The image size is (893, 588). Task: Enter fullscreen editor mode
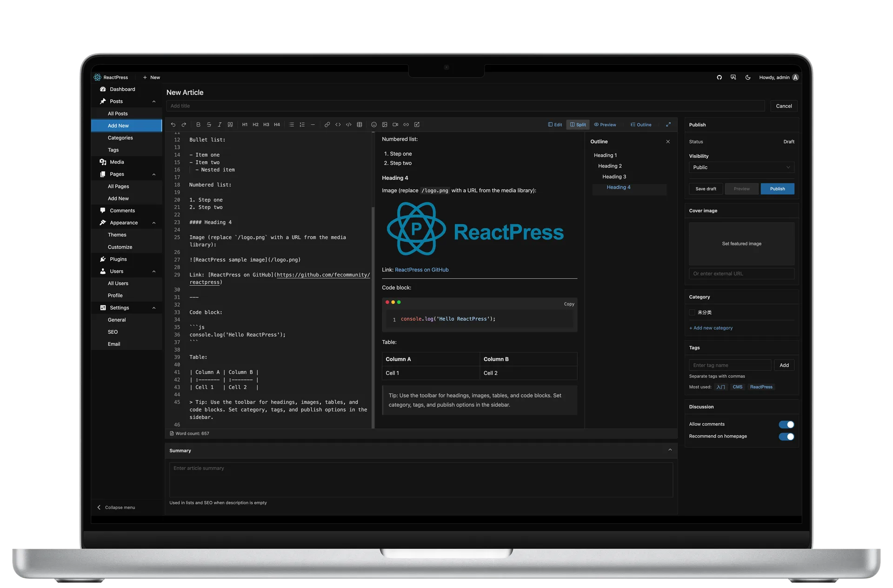(x=668, y=125)
